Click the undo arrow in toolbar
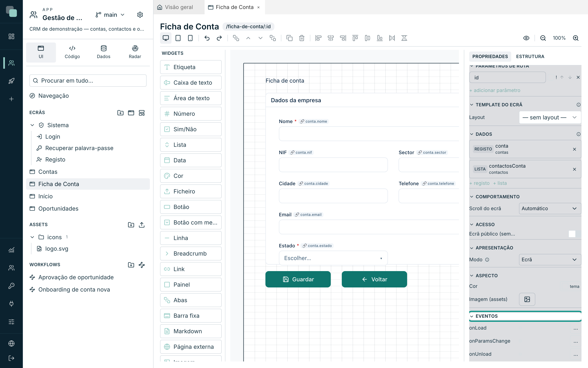 point(207,38)
